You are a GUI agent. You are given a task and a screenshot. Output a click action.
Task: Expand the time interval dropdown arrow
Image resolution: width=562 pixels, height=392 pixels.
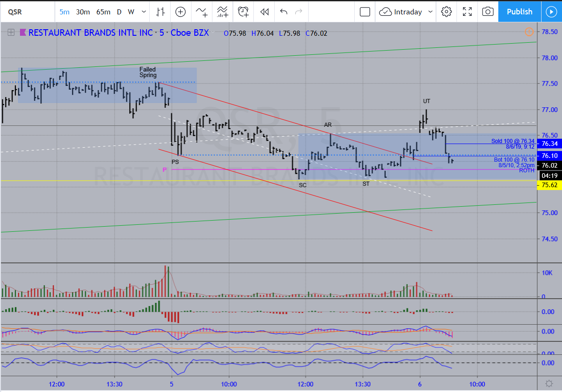point(144,12)
